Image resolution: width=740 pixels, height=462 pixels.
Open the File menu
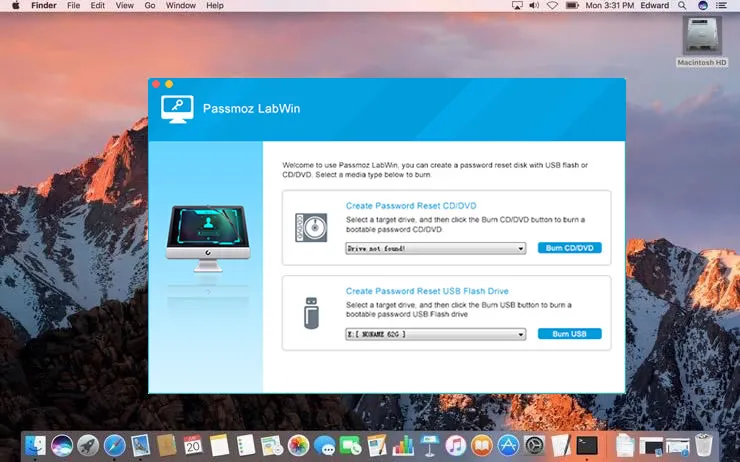(73, 6)
